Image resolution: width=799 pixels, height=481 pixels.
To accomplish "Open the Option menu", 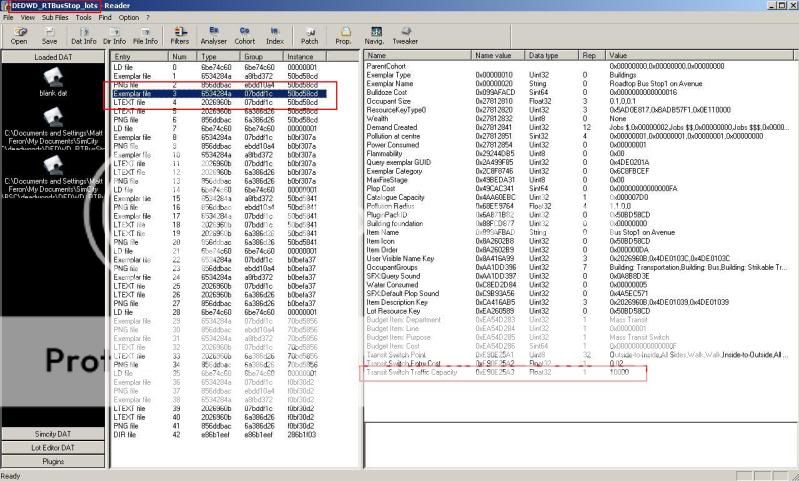I will point(129,17).
